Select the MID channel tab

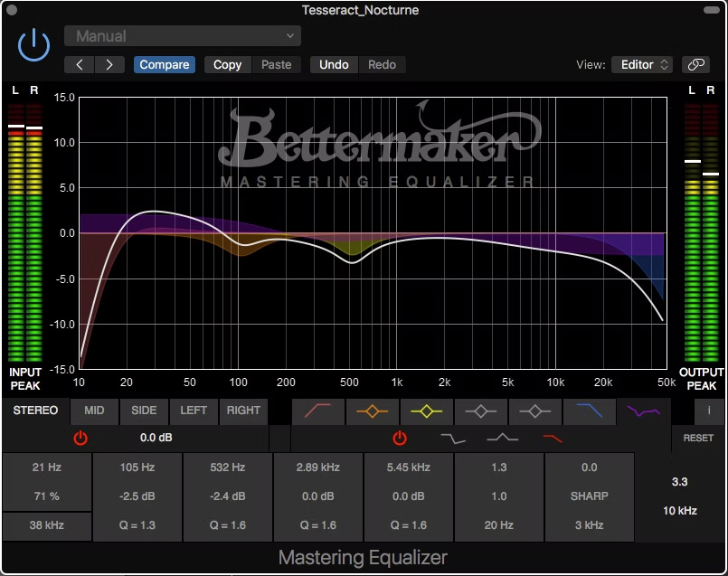pyautogui.click(x=94, y=411)
